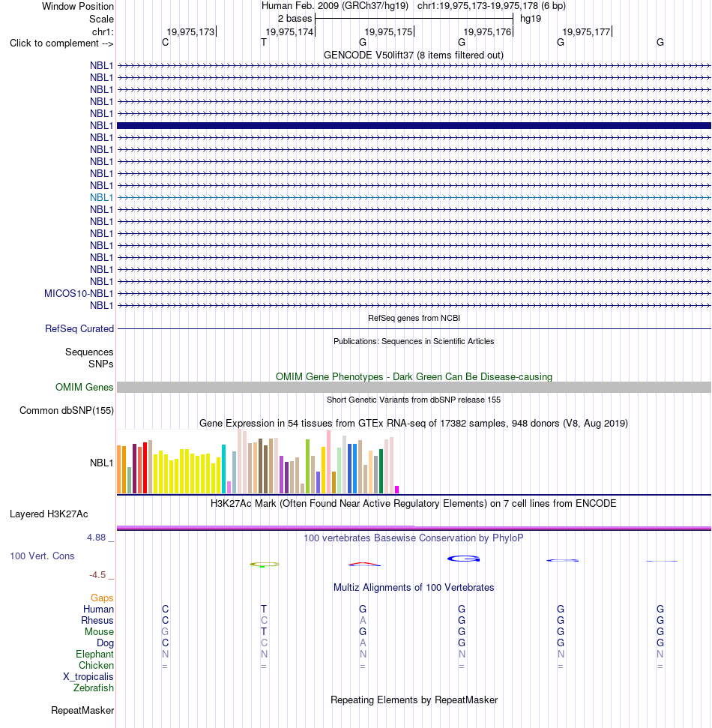
Task: Click the gray OMIM Genes item bar
Action: tap(414, 387)
